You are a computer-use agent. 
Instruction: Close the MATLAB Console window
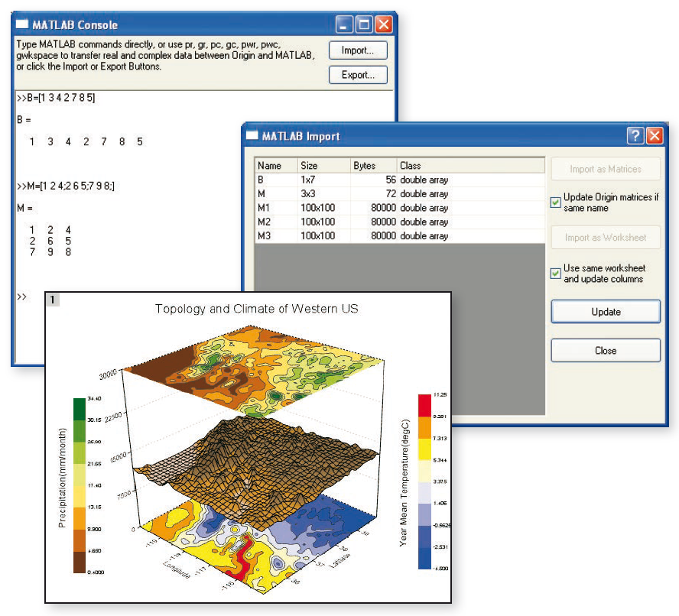[384, 24]
